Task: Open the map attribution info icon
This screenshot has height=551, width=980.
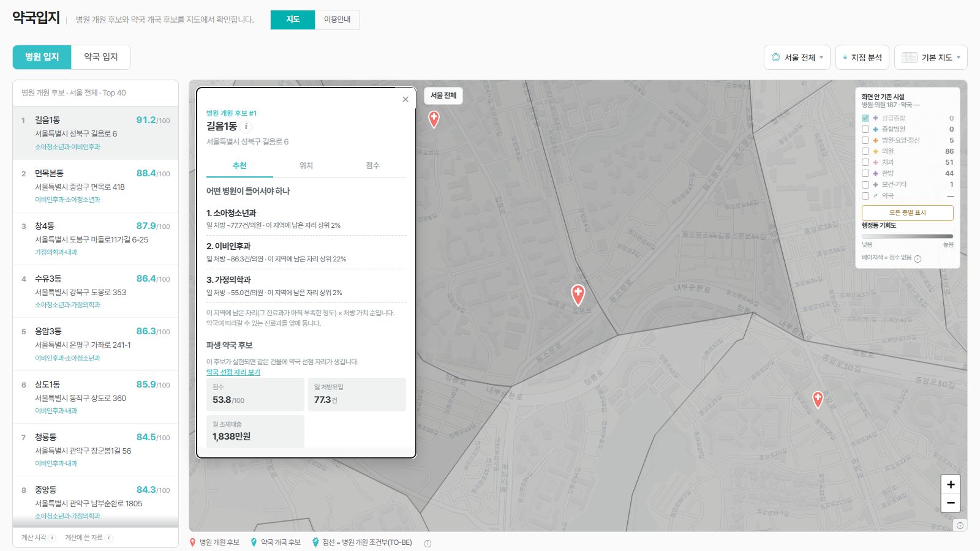Action: 960,525
